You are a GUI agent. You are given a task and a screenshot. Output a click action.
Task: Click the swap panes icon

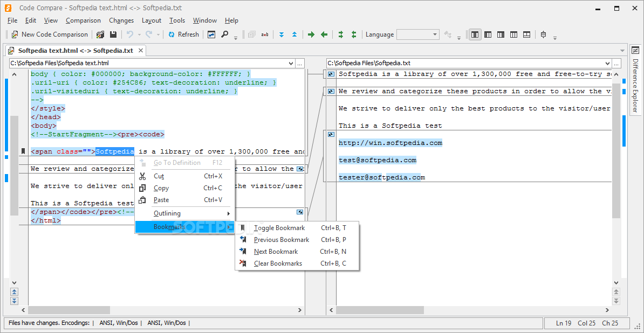pyautogui.click(x=211, y=34)
